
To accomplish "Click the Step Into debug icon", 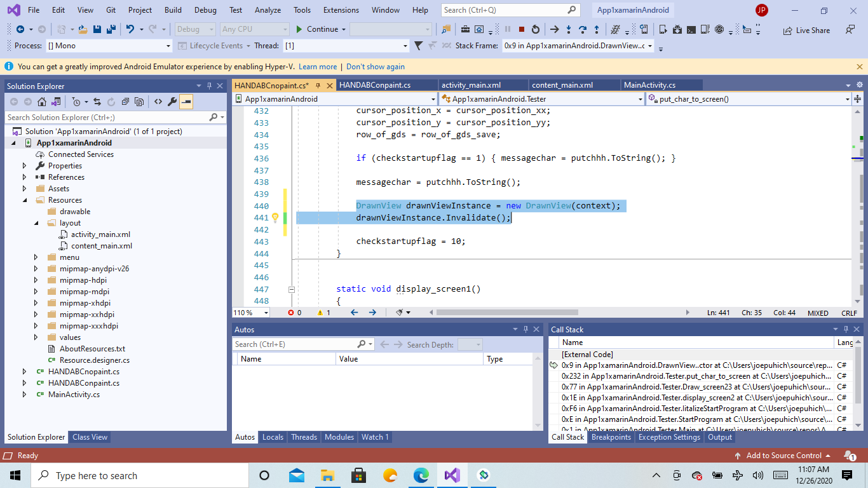I will click(568, 29).
